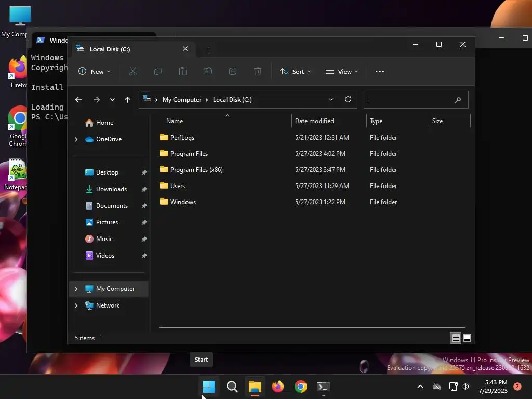Click the Delete trash icon
The height and width of the screenshot is (399, 532).
point(258,71)
